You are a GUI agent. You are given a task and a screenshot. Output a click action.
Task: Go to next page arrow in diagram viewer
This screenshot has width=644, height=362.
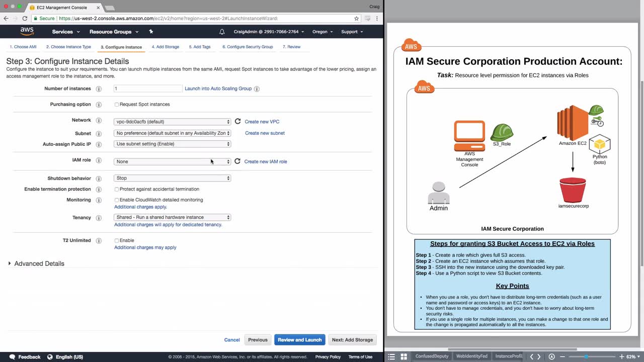tap(539, 356)
